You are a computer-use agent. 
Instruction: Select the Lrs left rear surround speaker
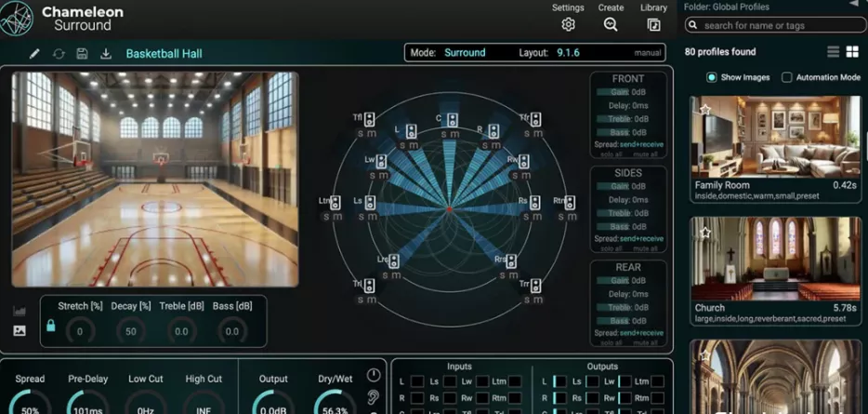[x=394, y=261]
